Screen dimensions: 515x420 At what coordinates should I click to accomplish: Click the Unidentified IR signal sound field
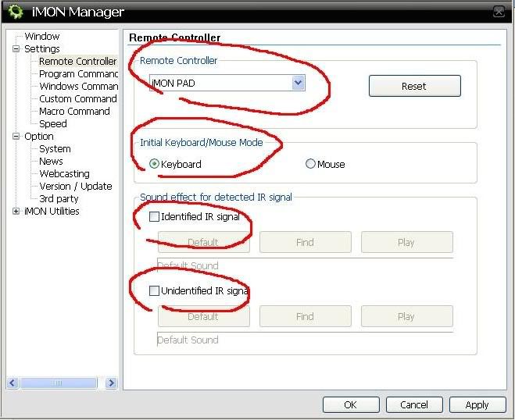305,340
